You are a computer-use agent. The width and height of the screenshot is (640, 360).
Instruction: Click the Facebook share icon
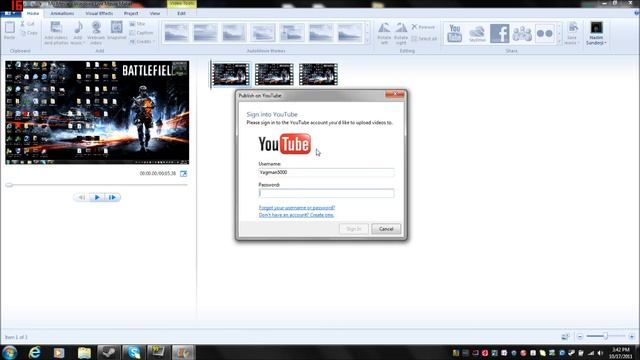[x=499, y=33]
